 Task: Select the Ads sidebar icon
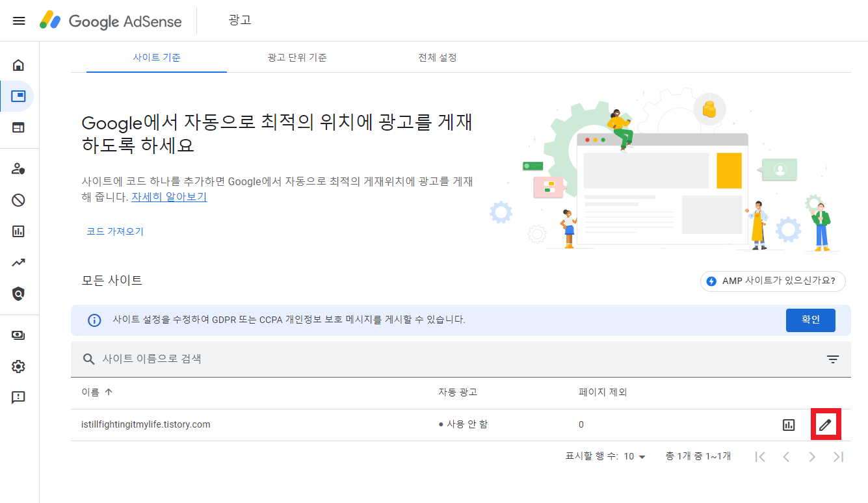[18, 96]
